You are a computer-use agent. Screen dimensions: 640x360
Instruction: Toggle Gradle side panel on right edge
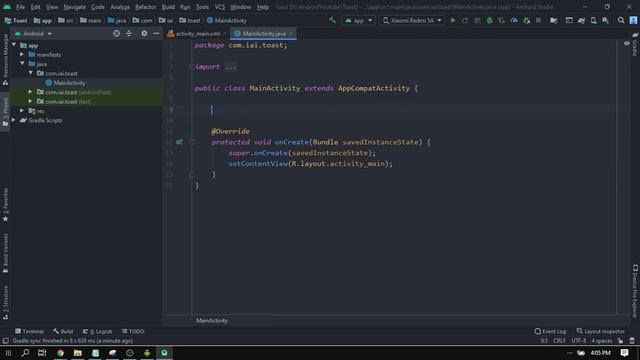[635, 44]
